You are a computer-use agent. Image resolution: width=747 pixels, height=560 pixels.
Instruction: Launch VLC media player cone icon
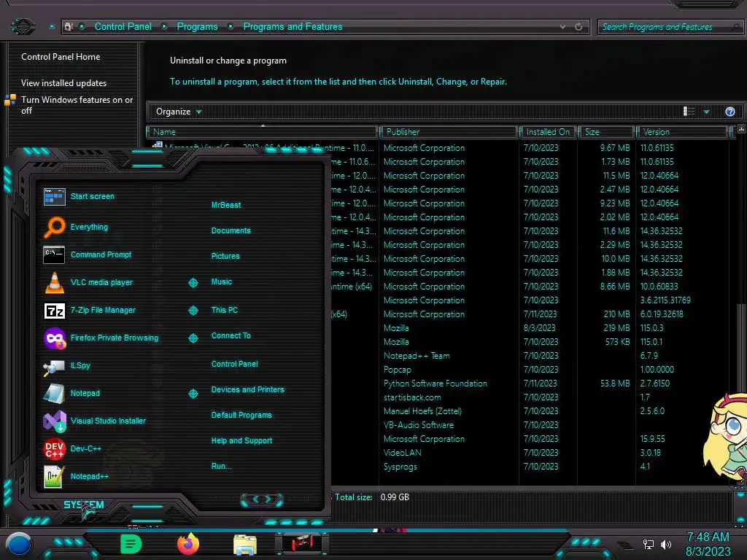[x=54, y=282]
